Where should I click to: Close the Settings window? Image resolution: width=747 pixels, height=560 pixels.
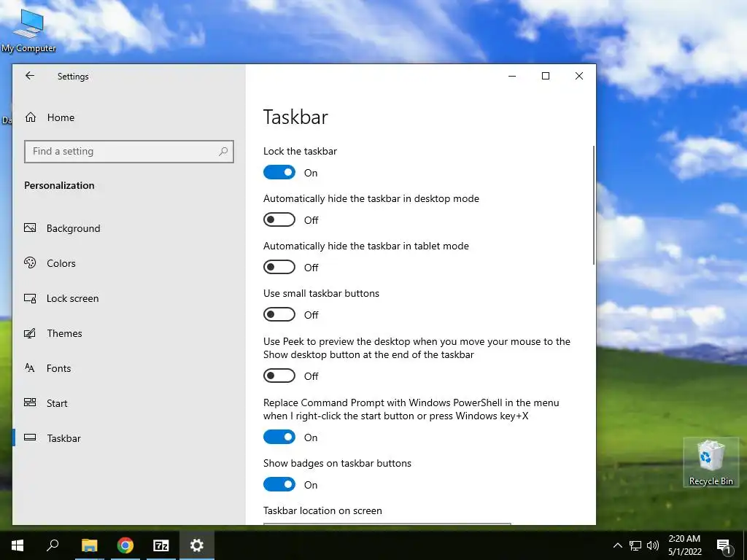coord(578,76)
